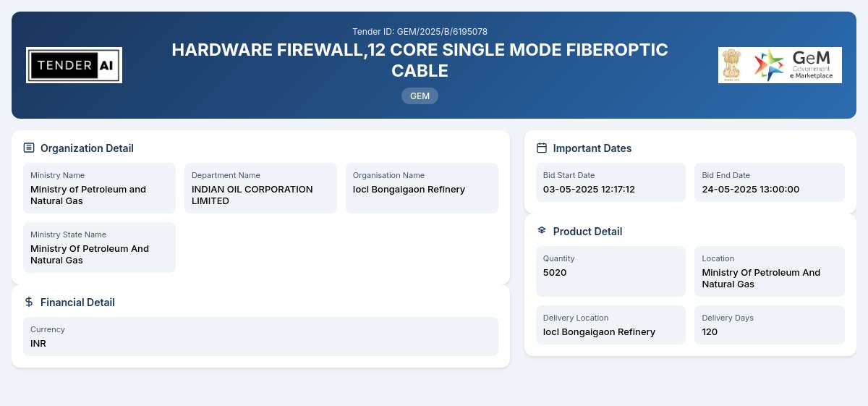Click the national emblem icon
Image resolution: width=868 pixels, height=406 pixels.
(731, 65)
